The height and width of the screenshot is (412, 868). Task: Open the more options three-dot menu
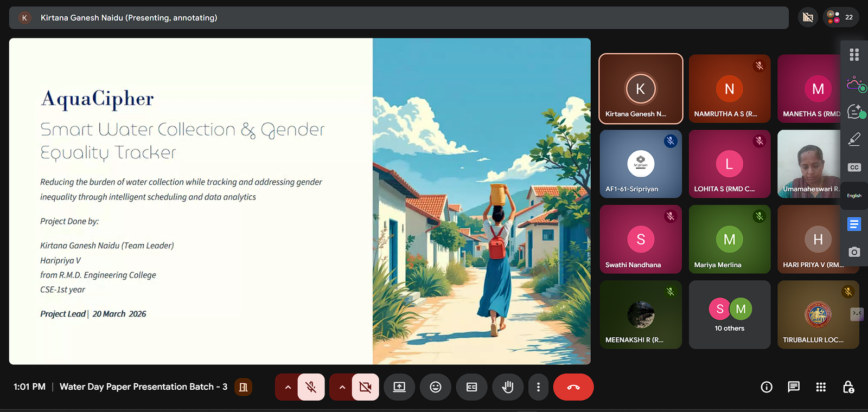(x=538, y=387)
